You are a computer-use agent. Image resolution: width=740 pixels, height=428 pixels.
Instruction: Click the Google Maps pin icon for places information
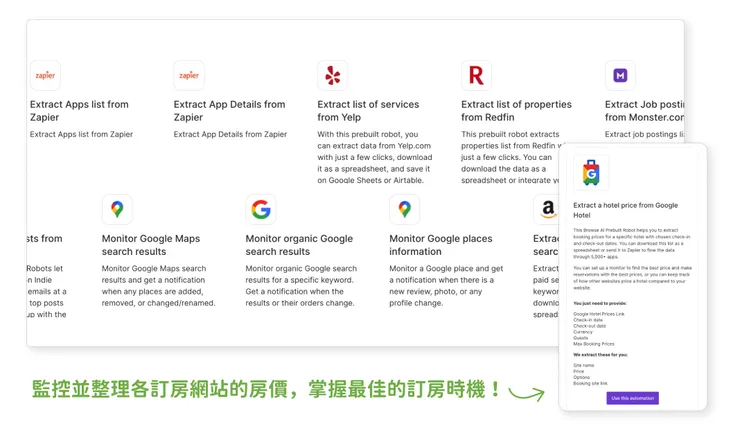404,210
